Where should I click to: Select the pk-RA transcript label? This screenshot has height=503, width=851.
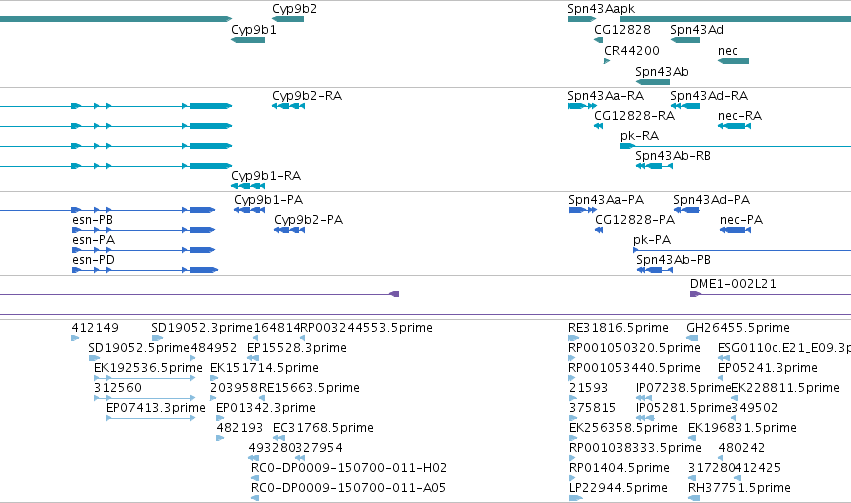(x=639, y=136)
